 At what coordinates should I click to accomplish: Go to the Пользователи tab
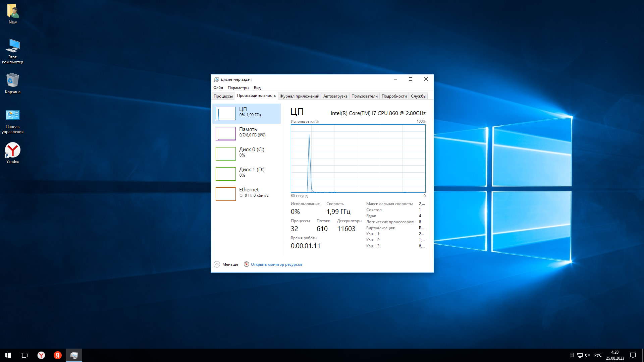click(x=364, y=96)
